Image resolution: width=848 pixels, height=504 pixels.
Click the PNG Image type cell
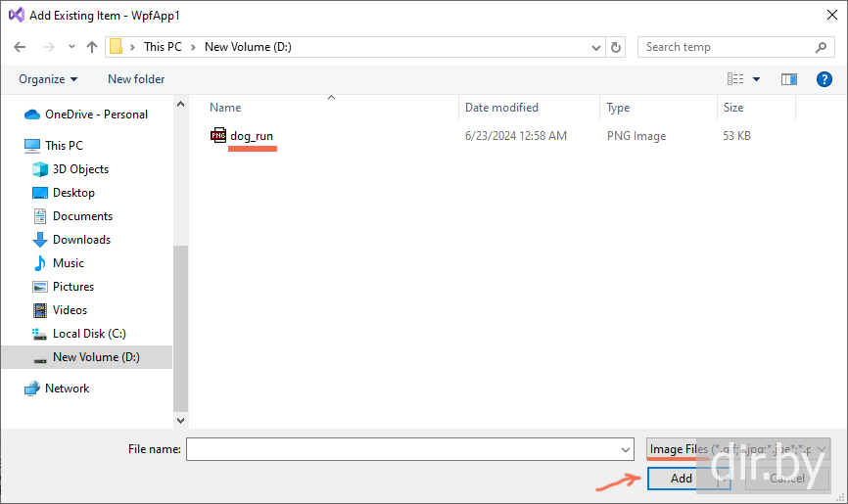point(636,136)
